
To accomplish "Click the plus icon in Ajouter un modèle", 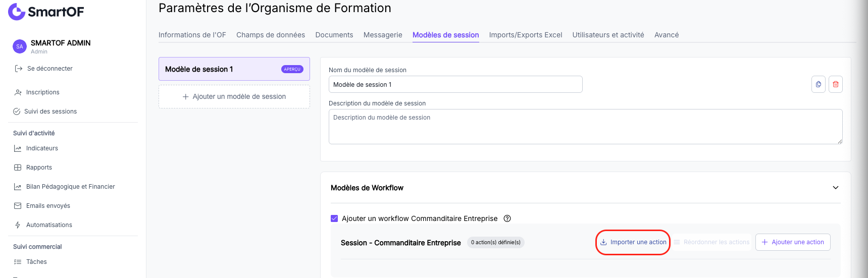I will (x=186, y=96).
